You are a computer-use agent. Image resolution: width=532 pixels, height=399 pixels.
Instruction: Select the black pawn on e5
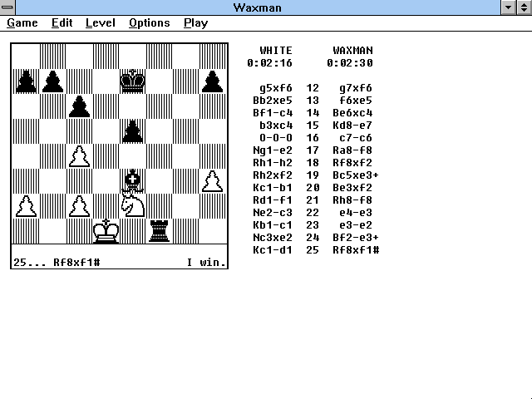point(132,131)
